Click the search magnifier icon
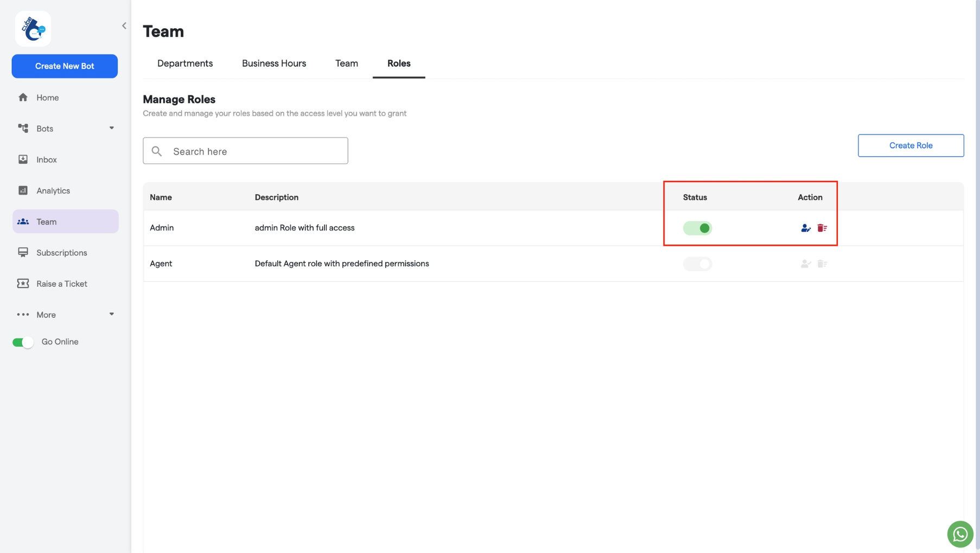The height and width of the screenshot is (553, 980). pyautogui.click(x=157, y=151)
